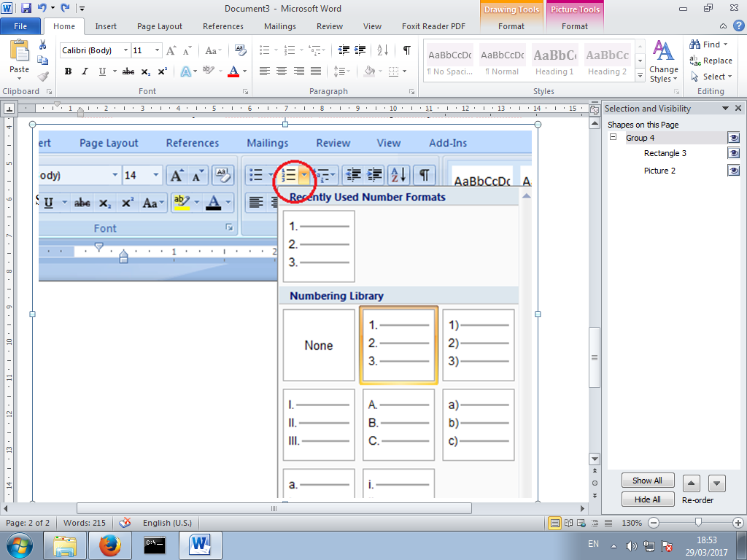Click the Hide All button

coord(648,499)
